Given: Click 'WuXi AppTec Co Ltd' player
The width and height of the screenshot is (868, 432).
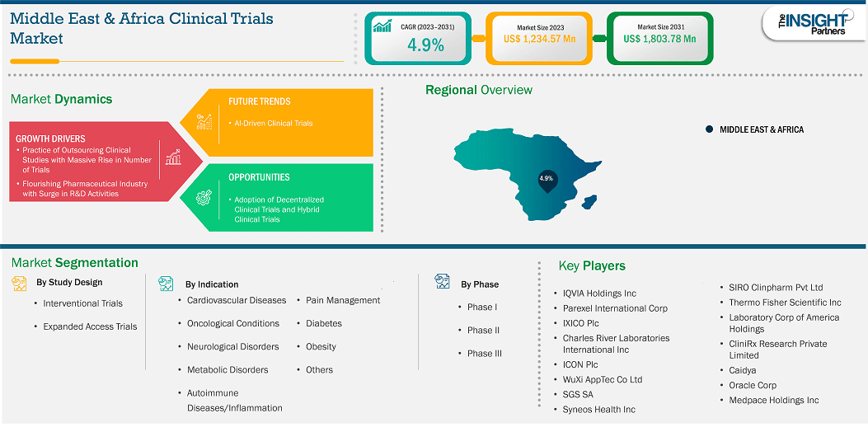Looking at the screenshot, I should [603, 379].
